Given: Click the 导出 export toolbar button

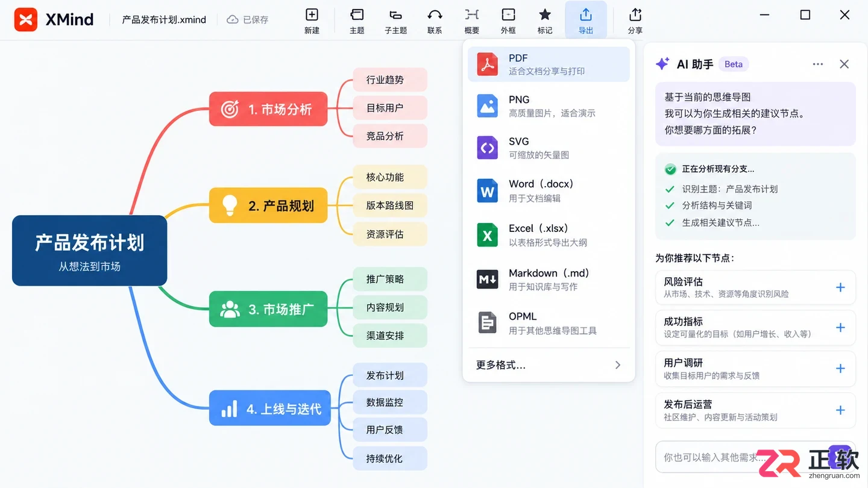Looking at the screenshot, I should [x=586, y=20].
